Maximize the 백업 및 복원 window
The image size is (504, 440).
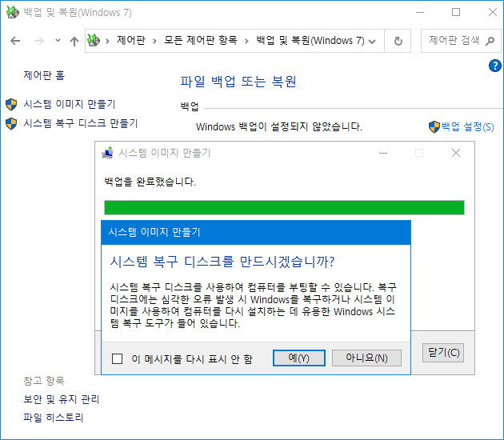[456, 12]
